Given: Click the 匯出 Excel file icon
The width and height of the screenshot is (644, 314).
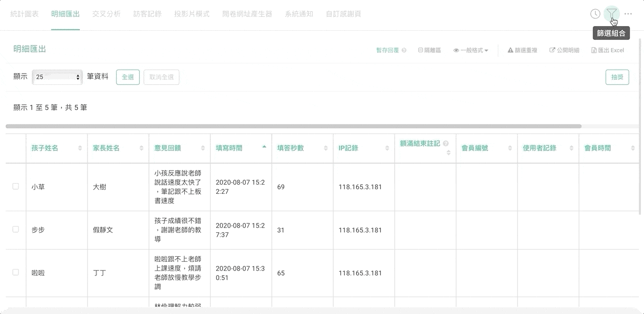Looking at the screenshot, I should (594, 51).
